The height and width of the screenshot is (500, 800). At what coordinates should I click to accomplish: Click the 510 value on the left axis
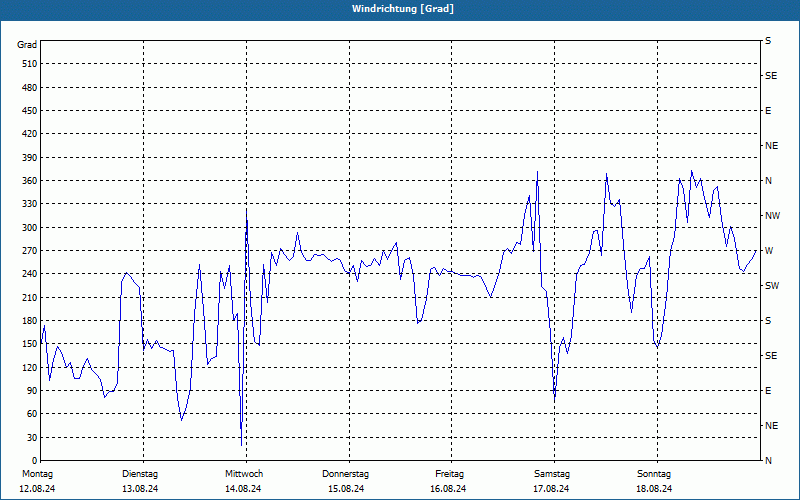(30, 64)
